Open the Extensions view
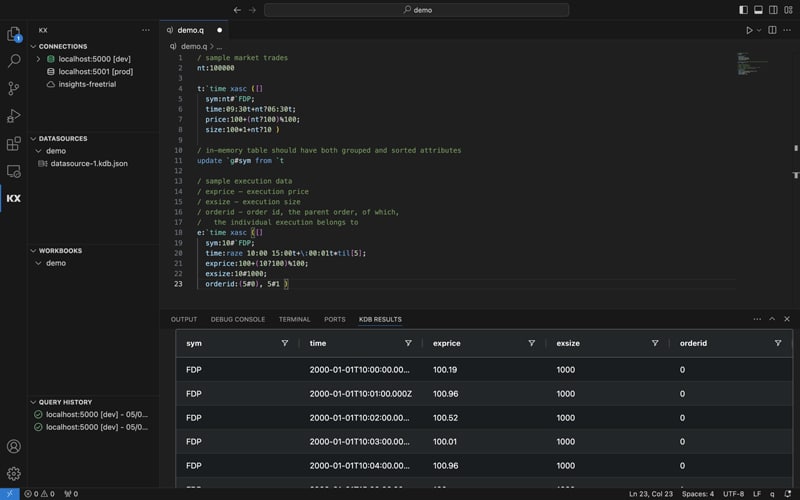Screen dimensions: 800x500 coord(14,144)
